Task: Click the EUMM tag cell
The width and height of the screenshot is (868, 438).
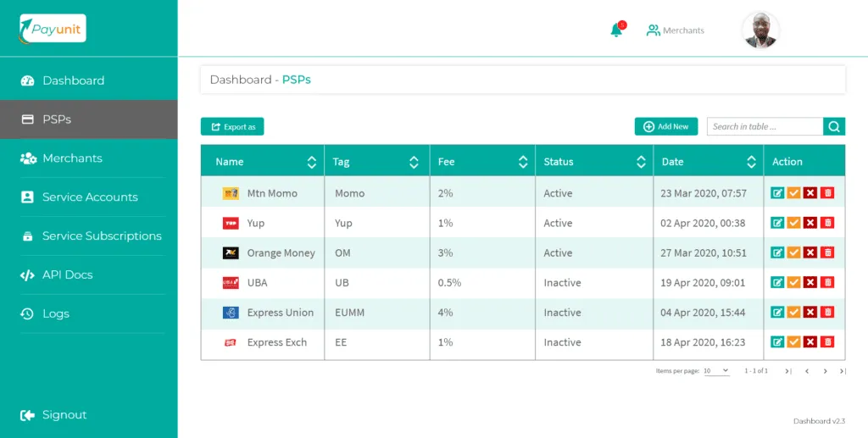Action: [x=377, y=313]
